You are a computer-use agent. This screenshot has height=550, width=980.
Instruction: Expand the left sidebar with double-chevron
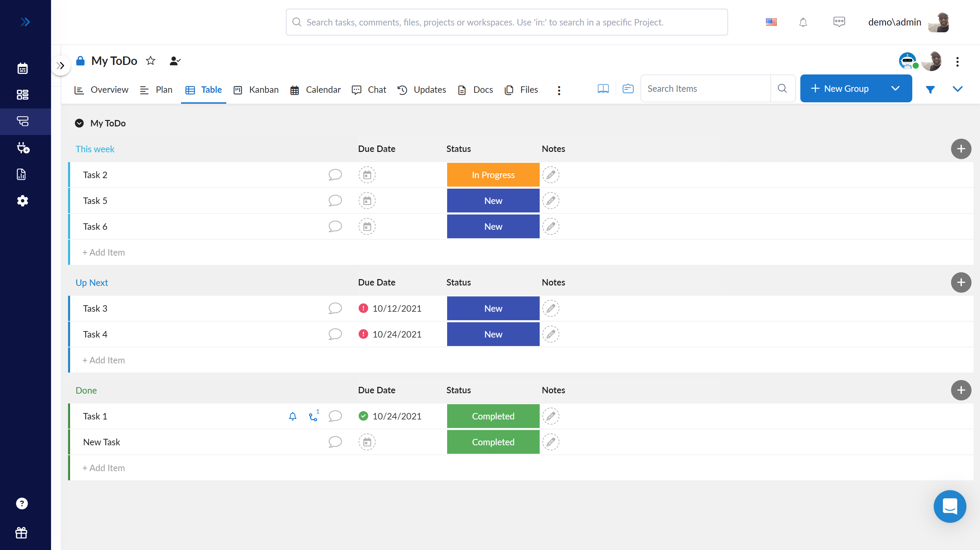coord(25,22)
